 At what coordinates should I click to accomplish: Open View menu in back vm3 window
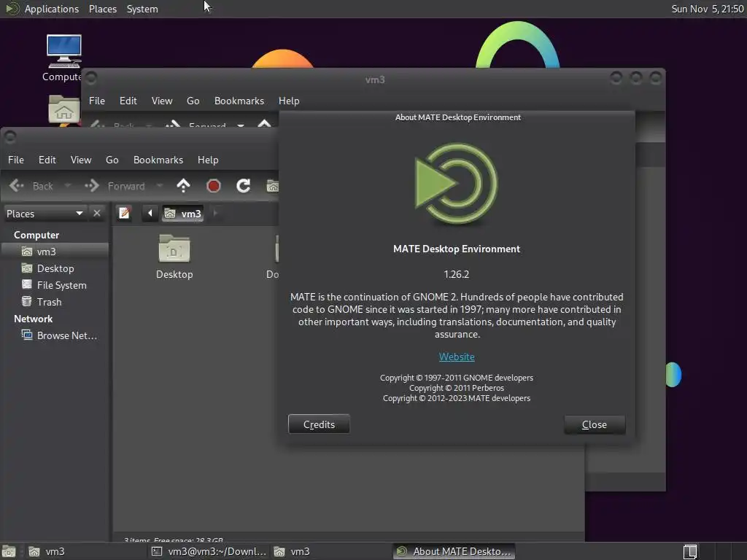pos(162,101)
